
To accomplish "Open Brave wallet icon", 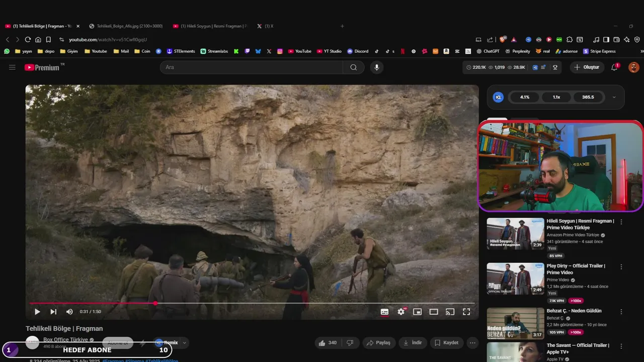I will pyautogui.click(x=616, y=39).
